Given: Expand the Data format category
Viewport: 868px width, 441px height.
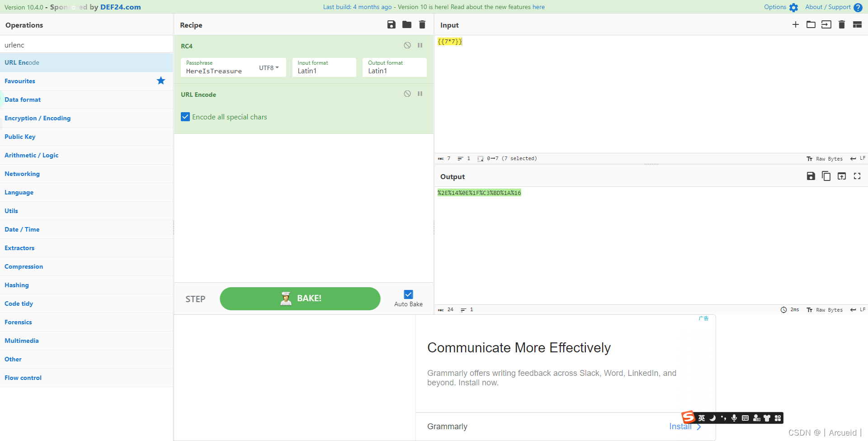Looking at the screenshot, I should click(x=86, y=100).
